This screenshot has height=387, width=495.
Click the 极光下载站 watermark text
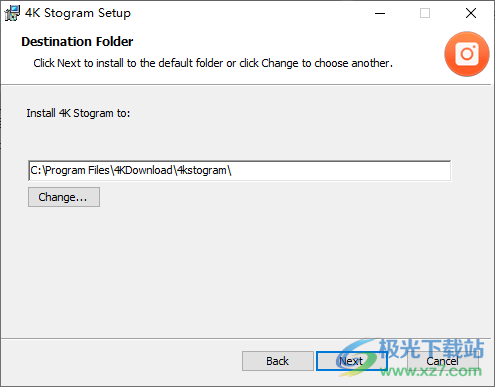431,349
